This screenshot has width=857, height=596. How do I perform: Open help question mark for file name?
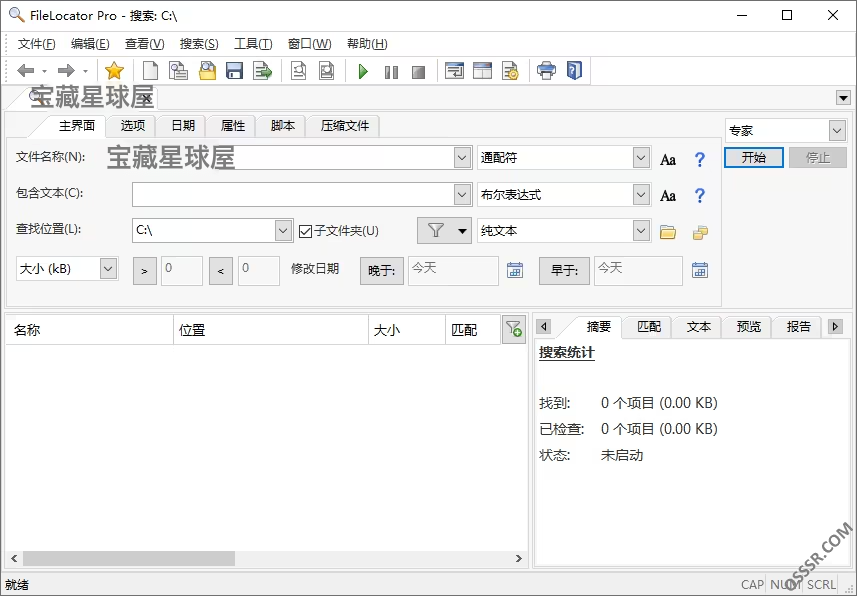[700, 159]
